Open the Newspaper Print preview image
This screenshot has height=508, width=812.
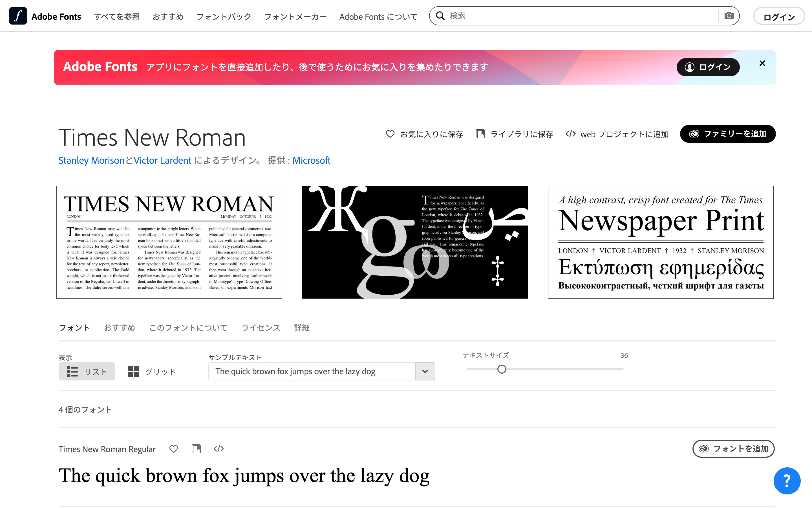[x=661, y=242]
